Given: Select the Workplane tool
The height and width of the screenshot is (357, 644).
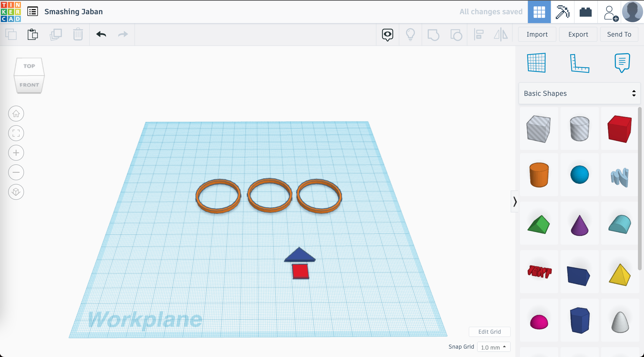Looking at the screenshot, I should pyautogui.click(x=537, y=62).
